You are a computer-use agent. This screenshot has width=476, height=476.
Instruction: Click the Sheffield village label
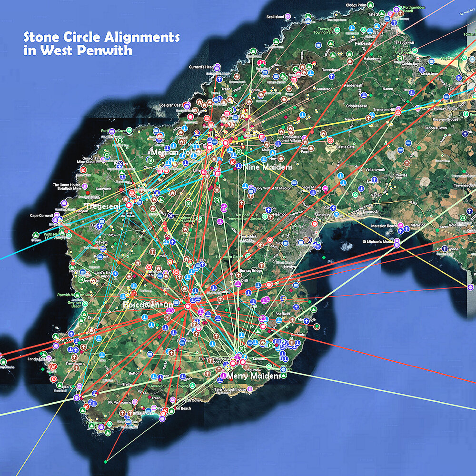tap(282, 314)
